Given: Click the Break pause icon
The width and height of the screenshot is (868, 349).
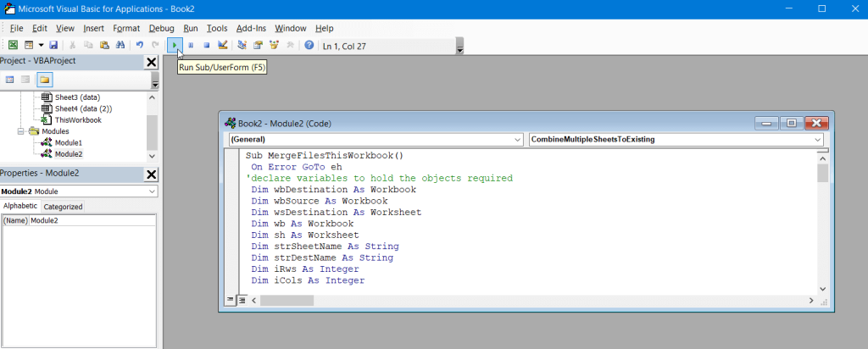Looking at the screenshot, I should pos(191,46).
